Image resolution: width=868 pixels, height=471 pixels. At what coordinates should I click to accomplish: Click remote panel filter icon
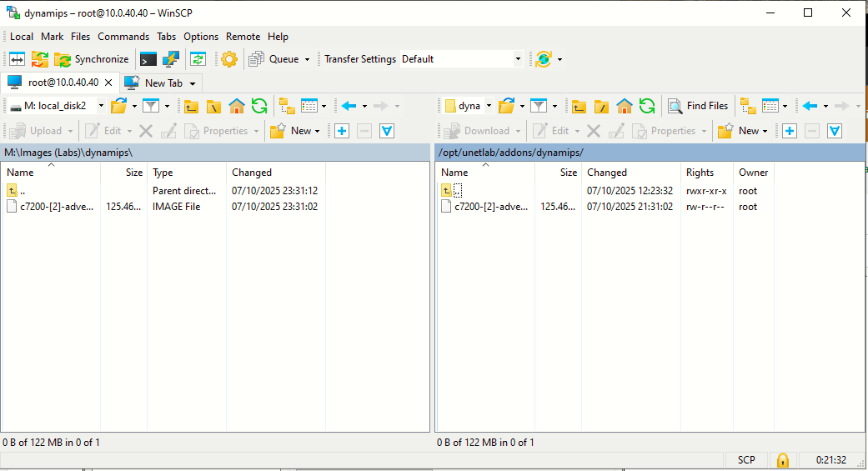tap(538, 106)
